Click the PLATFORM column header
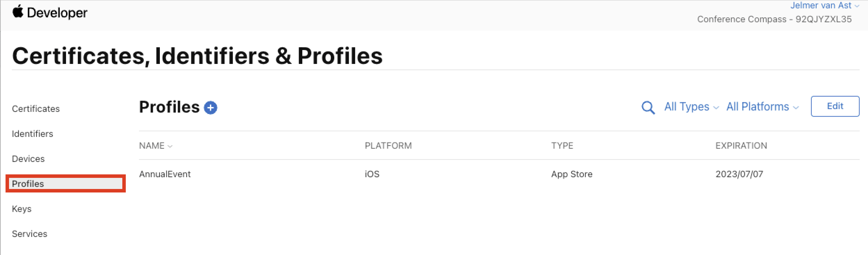The height and width of the screenshot is (255, 868). coord(388,146)
